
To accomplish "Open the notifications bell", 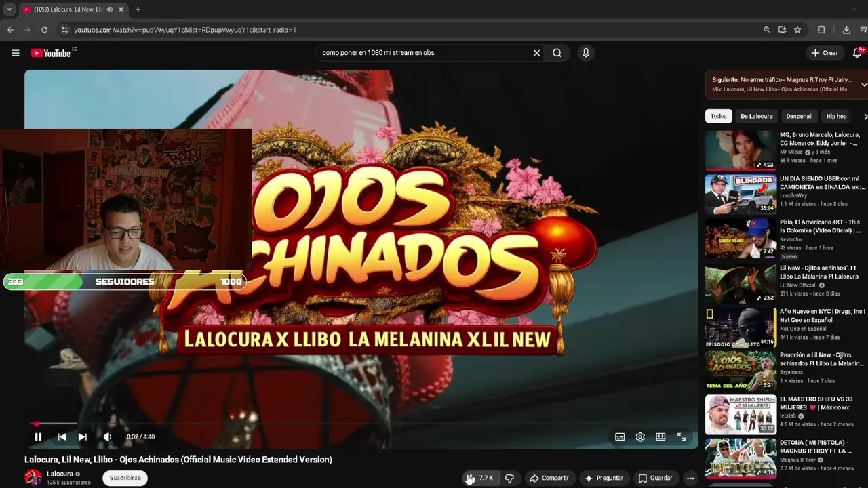I will click(x=858, y=53).
